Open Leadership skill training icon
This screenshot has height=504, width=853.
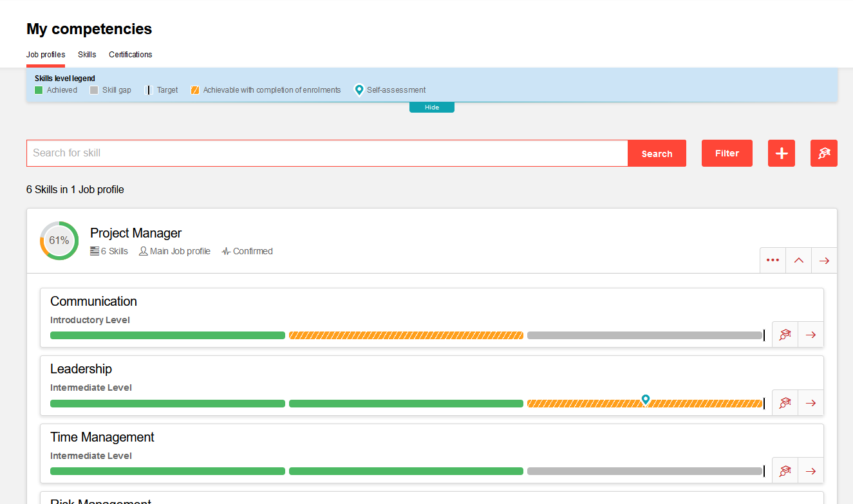785,403
